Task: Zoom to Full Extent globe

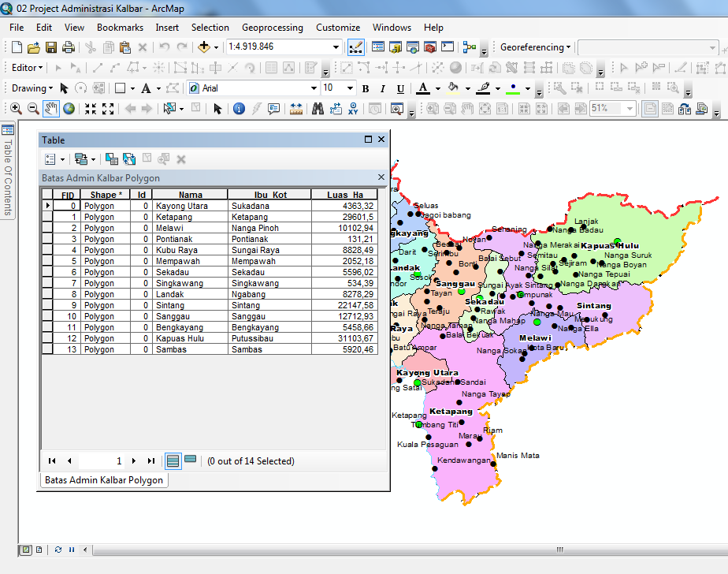Action: (69, 109)
